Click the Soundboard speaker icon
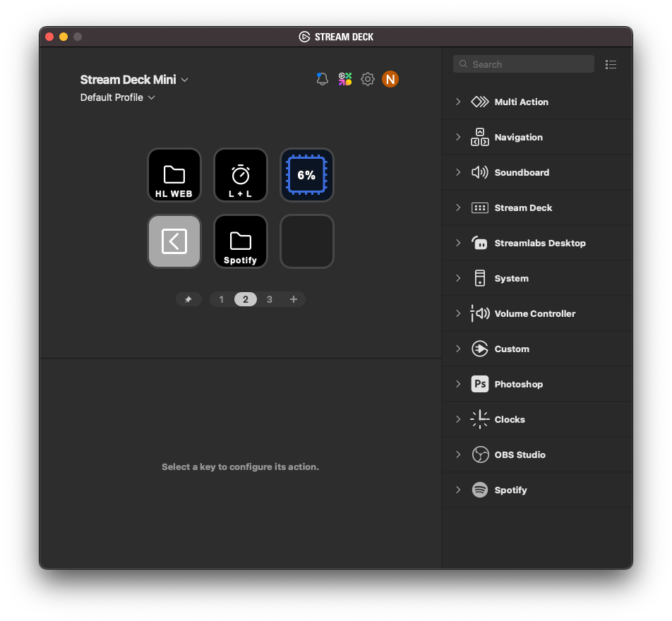Viewport: 672px width, 621px height. point(480,172)
